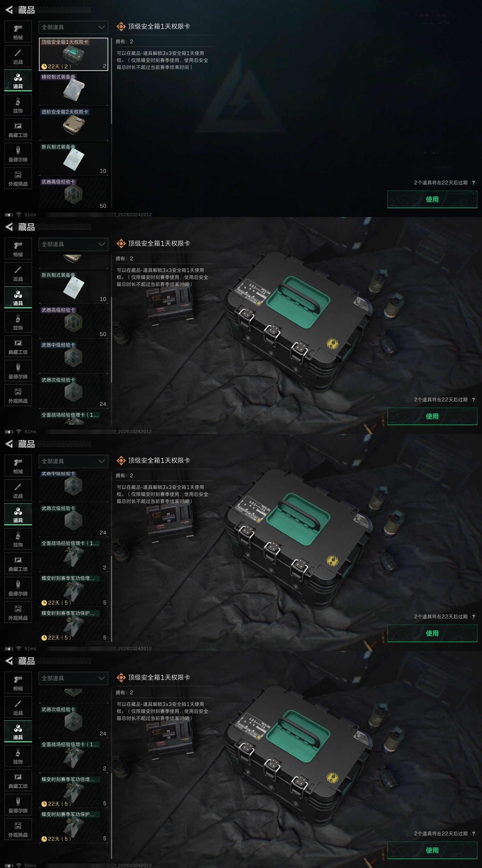Image resolution: width=482 pixels, height=868 pixels.
Task: Click the Wi-Fi icon next to 52ms
Action: coord(18,865)
